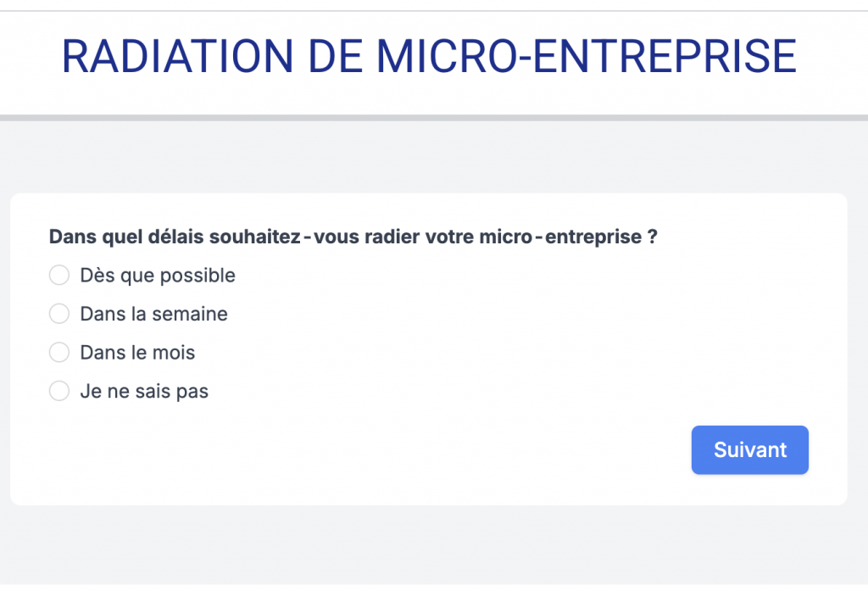
Task: Check the "Je ne sais pas" radio button
Action: (59, 391)
